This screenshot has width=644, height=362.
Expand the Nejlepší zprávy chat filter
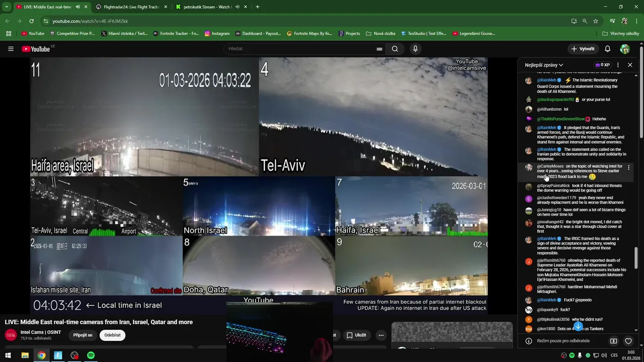[544, 65]
